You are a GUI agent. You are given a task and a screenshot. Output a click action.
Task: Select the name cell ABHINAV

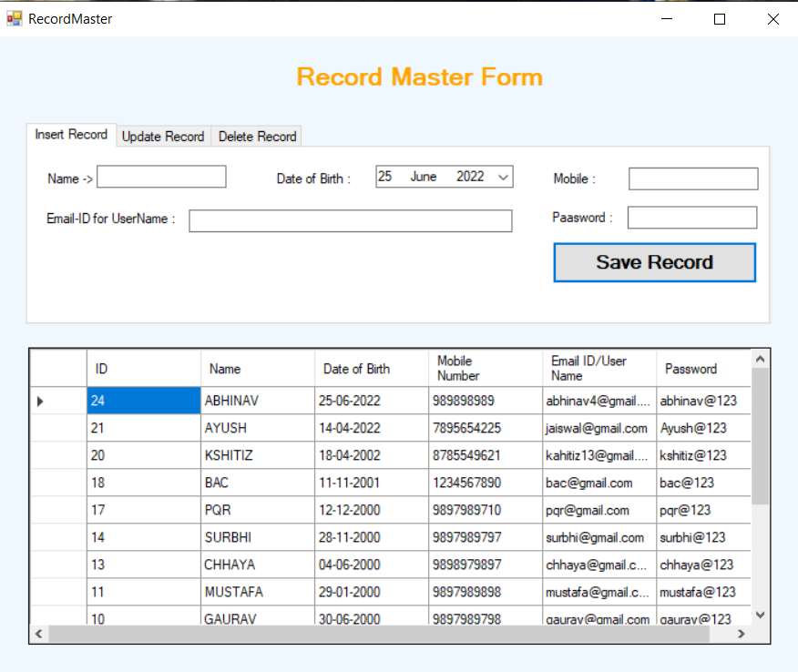(x=258, y=401)
